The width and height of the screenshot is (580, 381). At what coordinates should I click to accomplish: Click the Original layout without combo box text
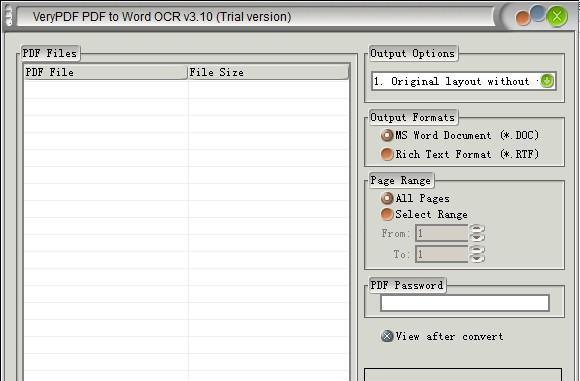click(x=455, y=81)
